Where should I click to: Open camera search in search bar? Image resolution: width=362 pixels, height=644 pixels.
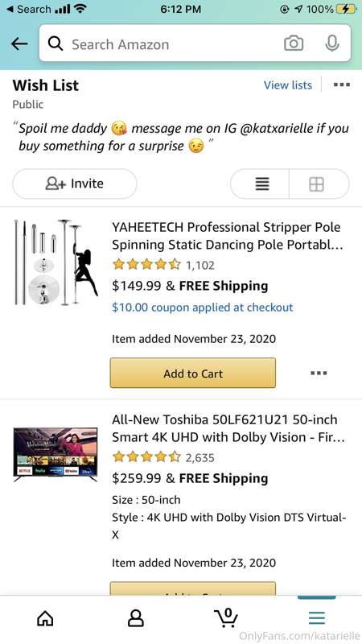pyautogui.click(x=294, y=43)
